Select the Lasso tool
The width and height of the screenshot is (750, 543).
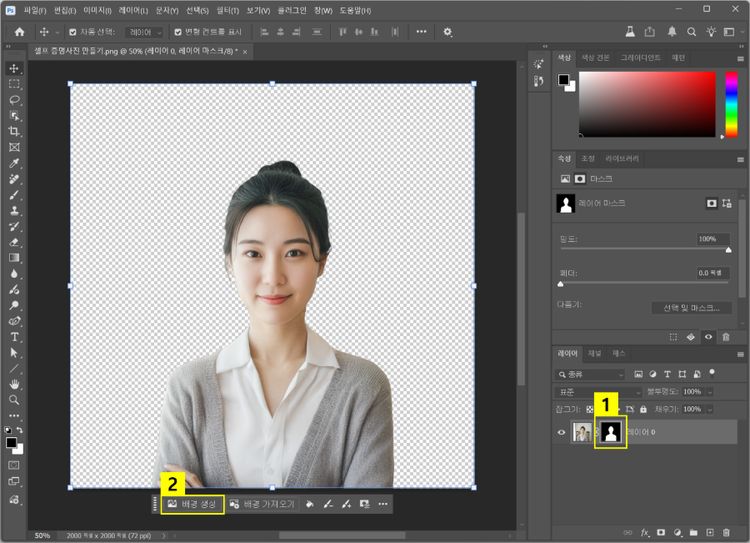[x=14, y=100]
